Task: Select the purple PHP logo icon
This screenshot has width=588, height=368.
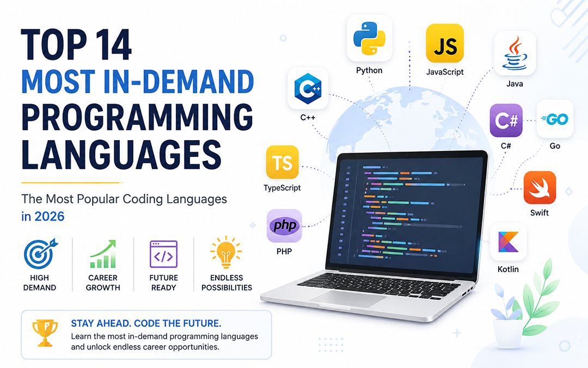Action: [x=284, y=226]
